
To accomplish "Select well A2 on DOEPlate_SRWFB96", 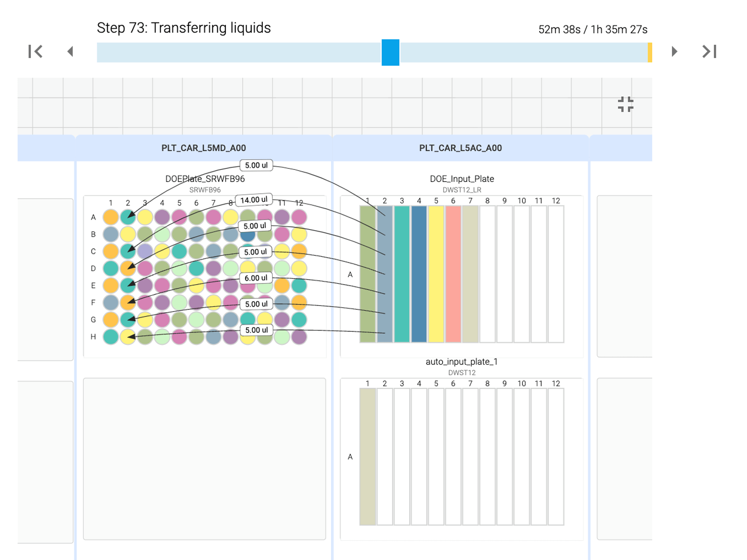I will pyautogui.click(x=128, y=217).
